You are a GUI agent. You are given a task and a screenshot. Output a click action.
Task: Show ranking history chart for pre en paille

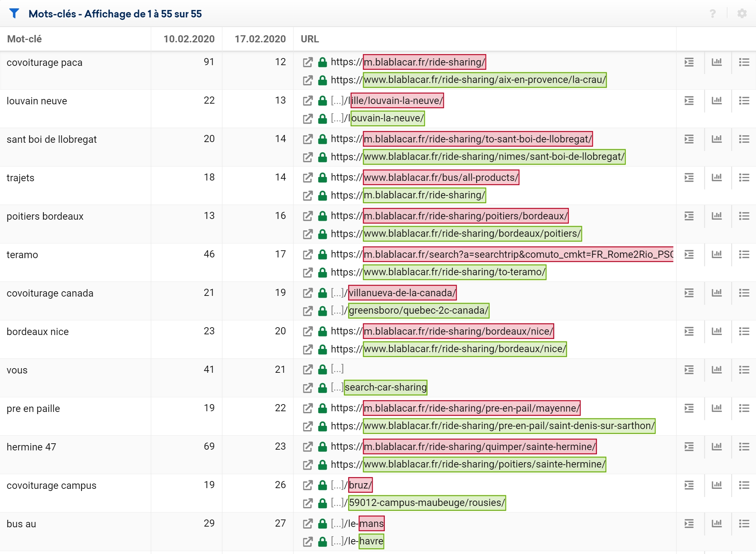click(x=716, y=408)
